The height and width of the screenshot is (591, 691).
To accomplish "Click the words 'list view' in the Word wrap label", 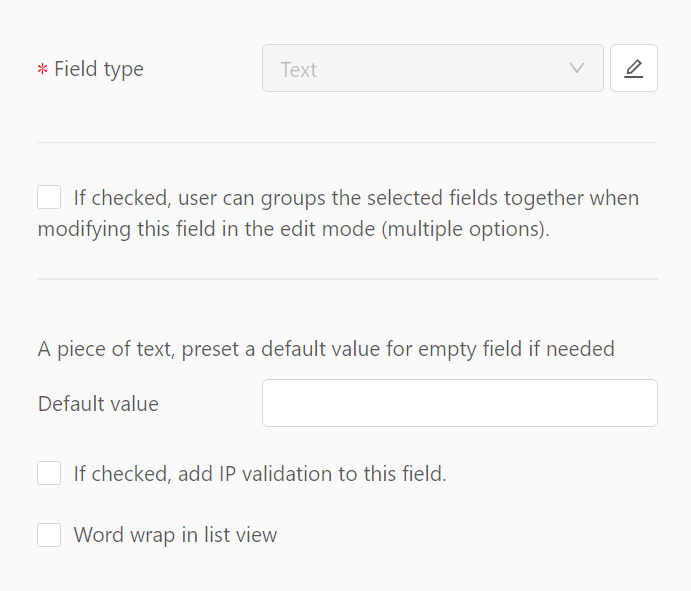I will click(241, 535).
